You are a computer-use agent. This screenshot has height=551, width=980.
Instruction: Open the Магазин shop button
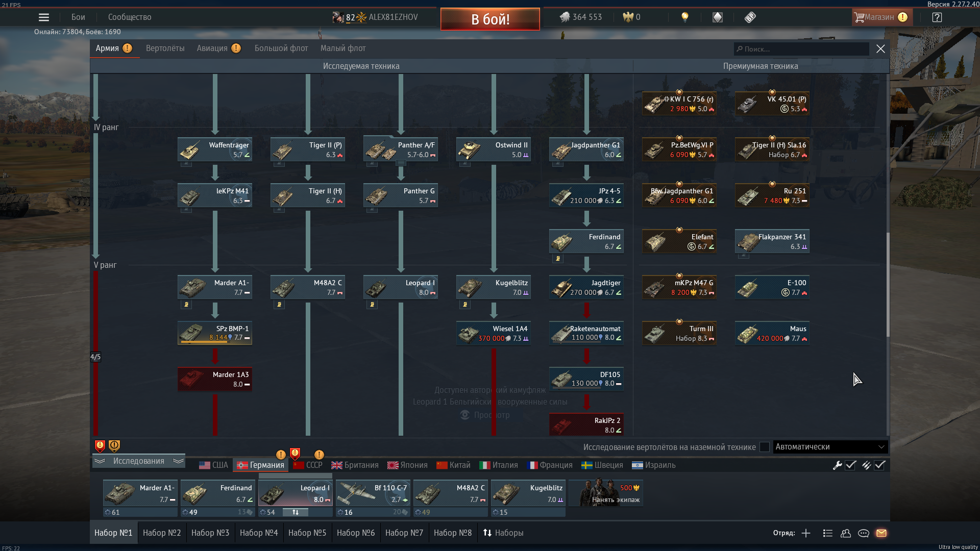881,17
